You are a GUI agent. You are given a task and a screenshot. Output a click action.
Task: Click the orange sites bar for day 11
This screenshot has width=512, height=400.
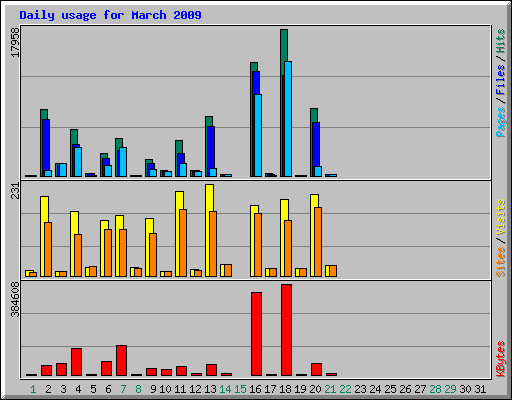[x=183, y=243]
